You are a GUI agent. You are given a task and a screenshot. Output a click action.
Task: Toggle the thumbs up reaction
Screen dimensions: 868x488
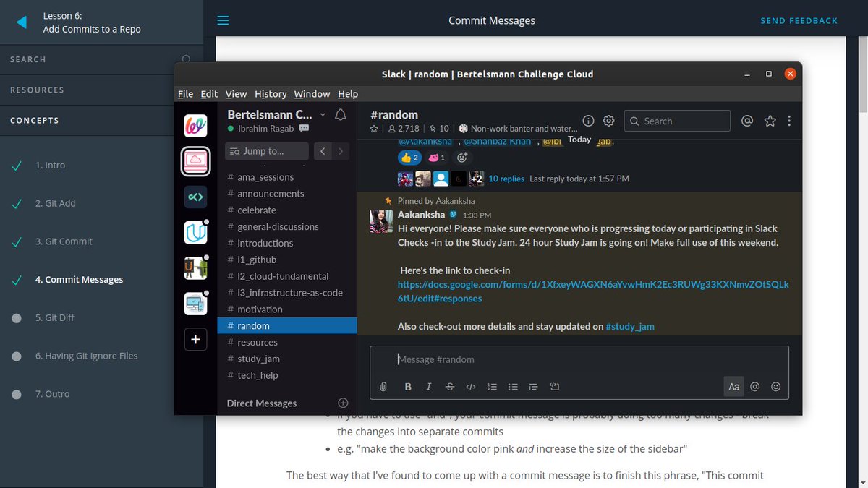(409, 157)
